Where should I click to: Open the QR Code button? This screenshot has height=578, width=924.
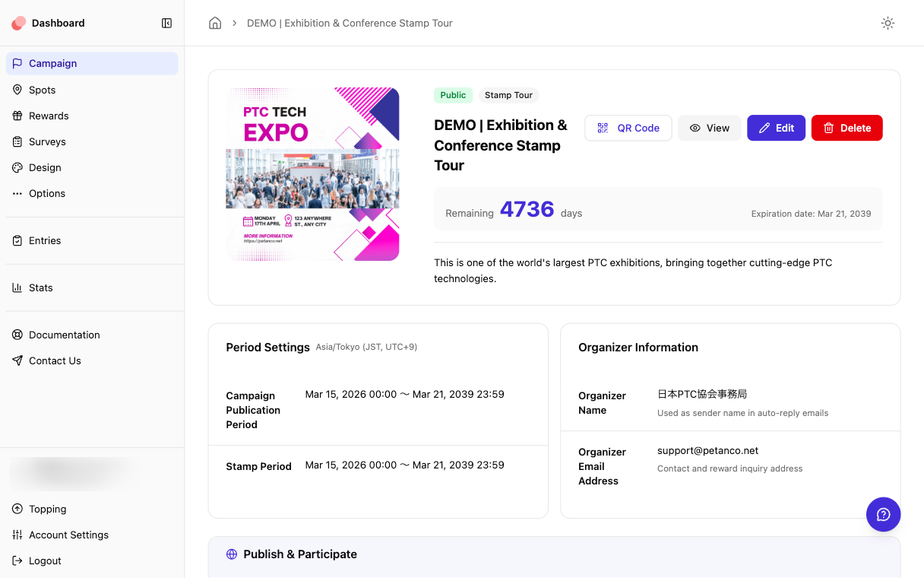(628, 128)
